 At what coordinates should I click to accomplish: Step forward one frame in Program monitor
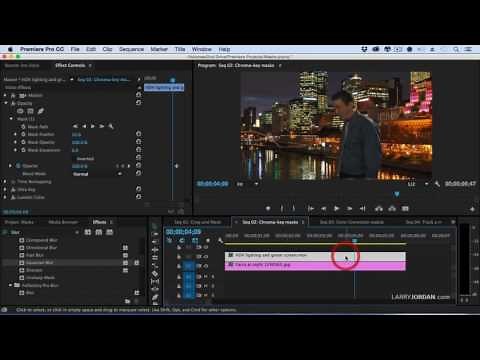pos(349,209)
